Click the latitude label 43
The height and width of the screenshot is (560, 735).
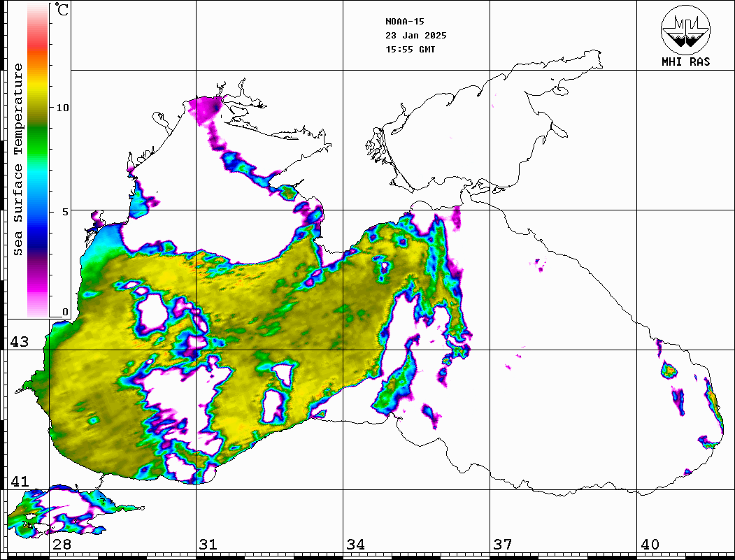[19, 342]
